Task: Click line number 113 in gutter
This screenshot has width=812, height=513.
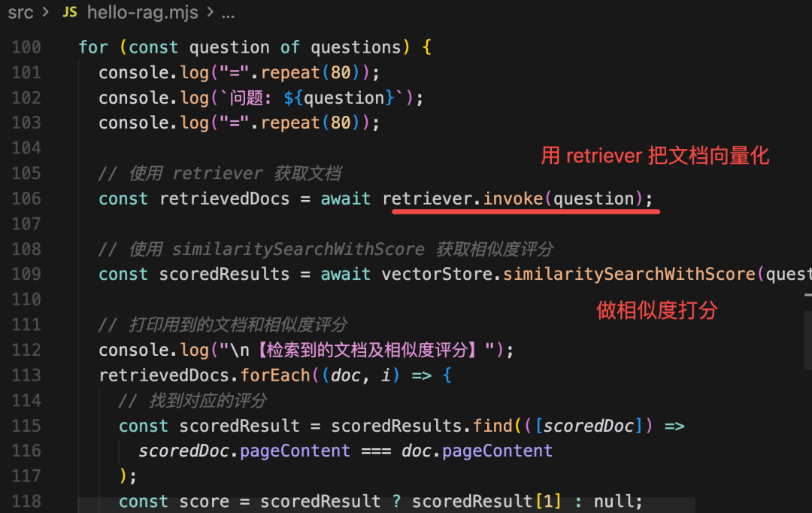Action: pyautogui.click(x=26, y=375)
